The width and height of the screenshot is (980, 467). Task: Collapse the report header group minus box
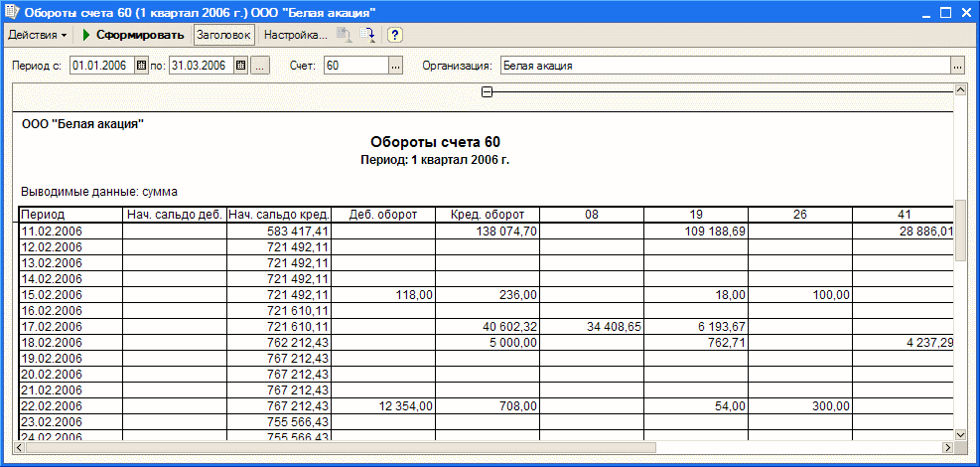(x=488, y=91)
